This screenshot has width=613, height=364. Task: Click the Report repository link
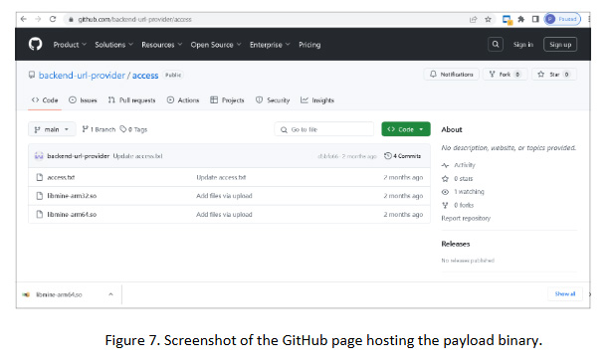(x=466, y=219)
